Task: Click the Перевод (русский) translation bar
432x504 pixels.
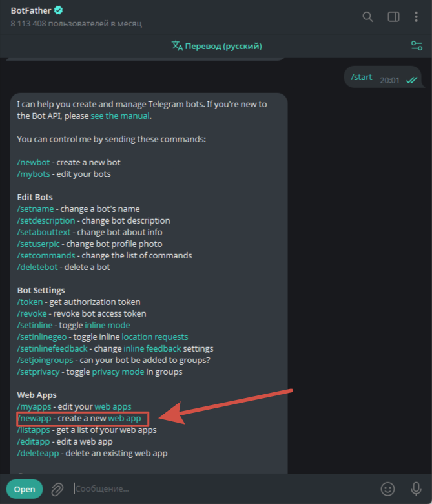Action: pos(217,46)
